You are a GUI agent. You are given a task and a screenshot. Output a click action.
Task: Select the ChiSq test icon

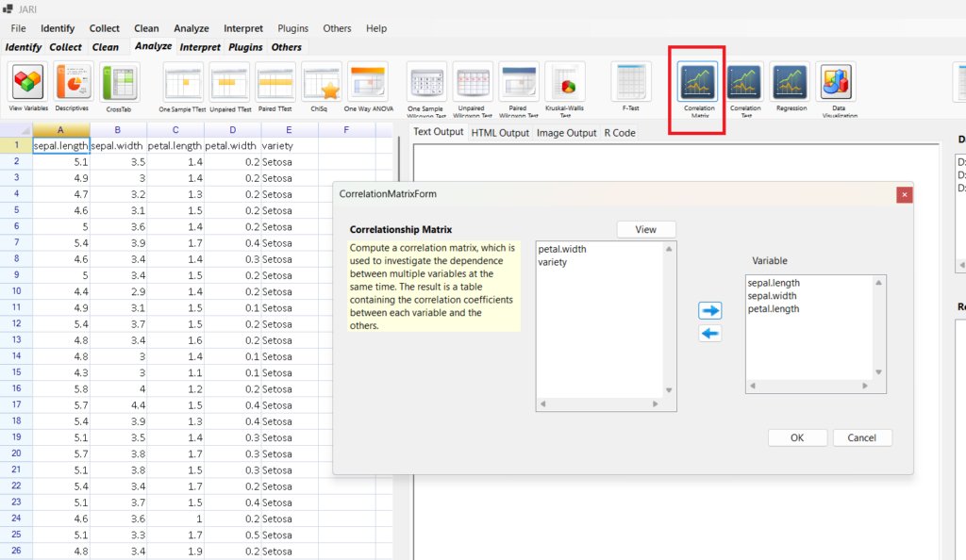pyautogui.click(x=321, y=83)
